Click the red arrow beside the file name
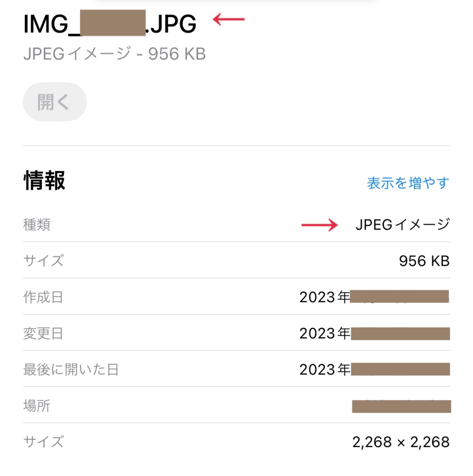 [x=229, y=20]
